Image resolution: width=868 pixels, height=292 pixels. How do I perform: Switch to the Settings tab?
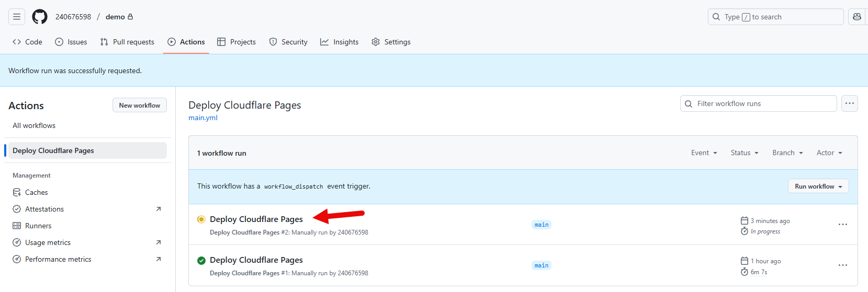(391, 42)
